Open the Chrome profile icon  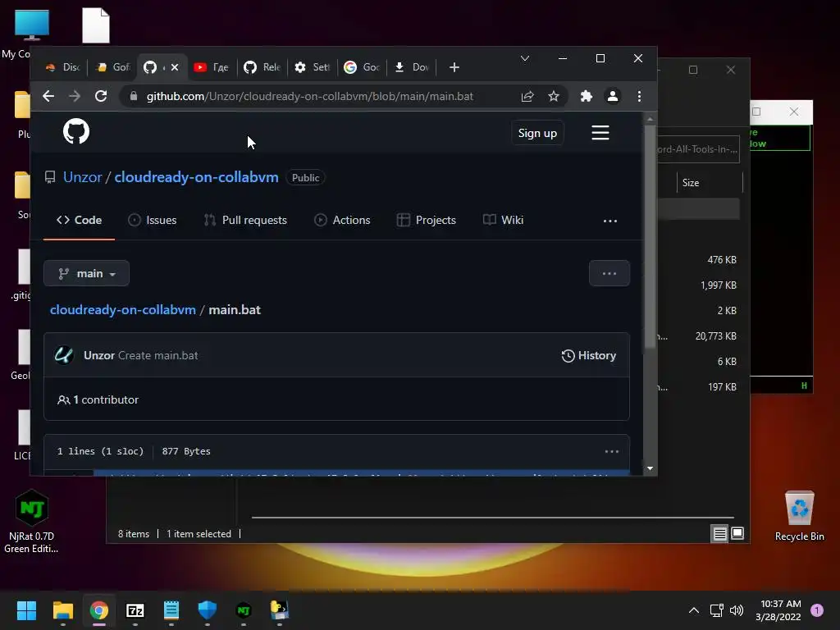click(x=612, y=97)
